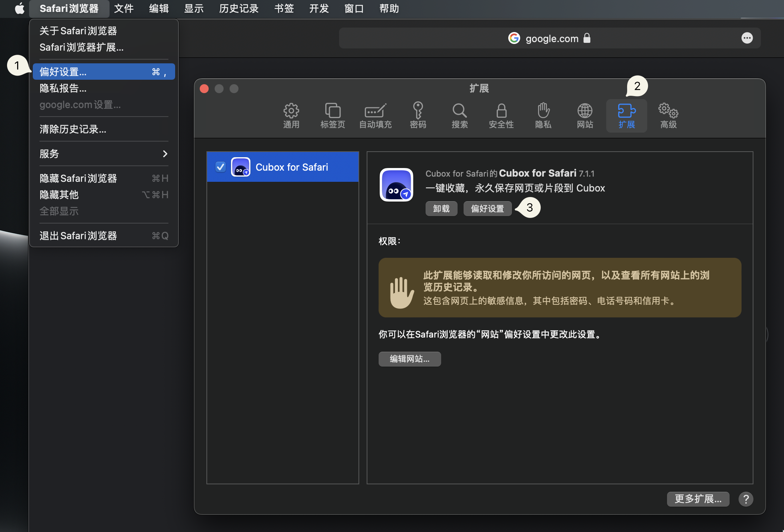The width and height of the screenshot is (784, 532).
Task: Open the Tabs (标签页) preferences pane
Action: click(x=333, y=116)
